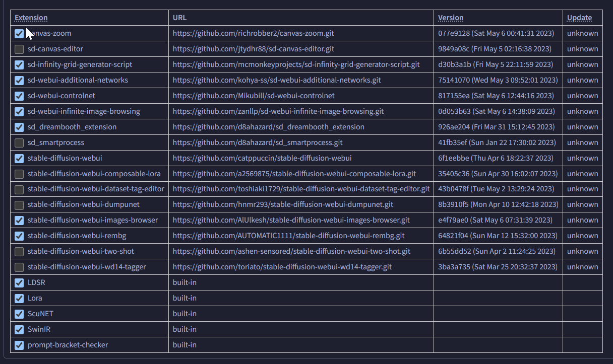Enable the sd_smartprocess extension checkbox
Screen dimensions: 613x364
coord(19,142)
